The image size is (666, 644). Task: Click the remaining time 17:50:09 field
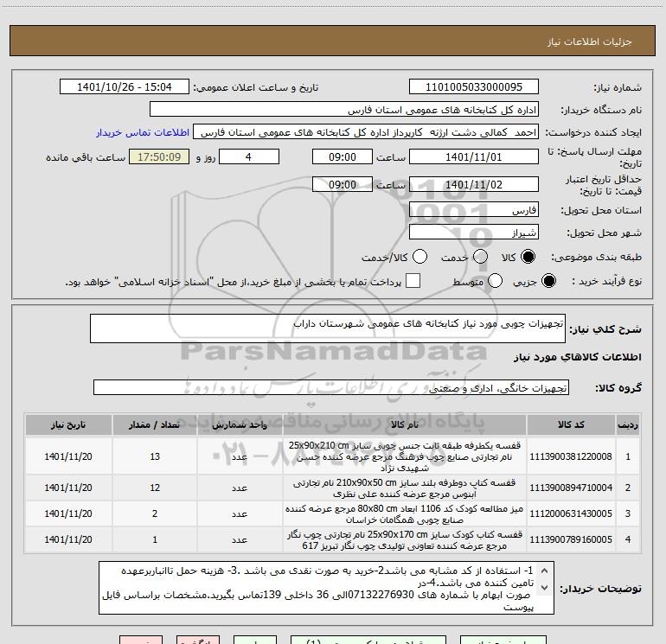(x=159, y=156)
